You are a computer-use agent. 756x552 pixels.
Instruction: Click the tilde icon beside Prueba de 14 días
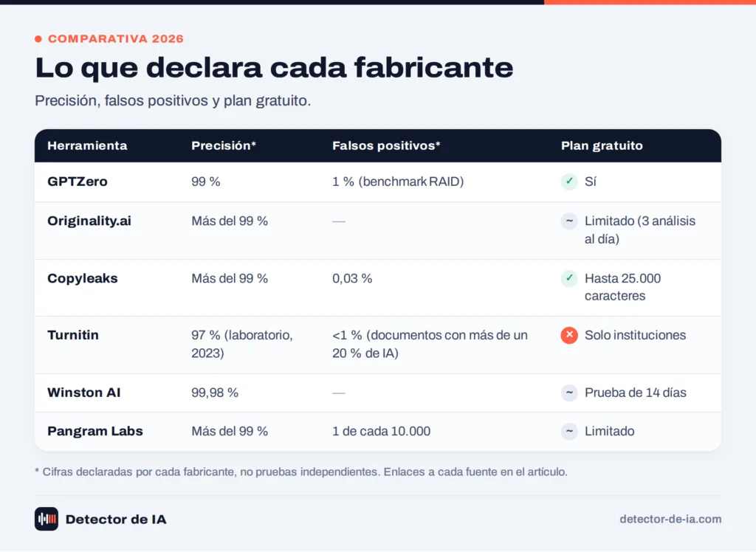[x=569, y=393]
